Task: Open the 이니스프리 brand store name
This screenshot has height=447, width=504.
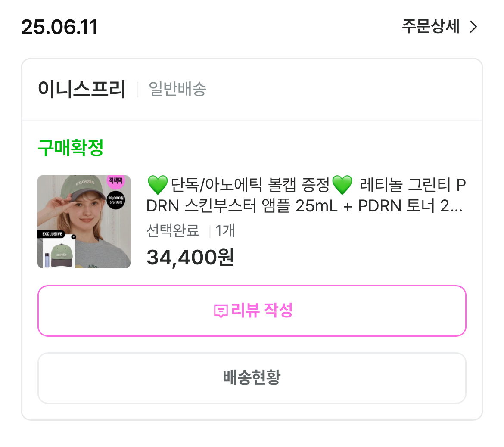Action: 82,89
